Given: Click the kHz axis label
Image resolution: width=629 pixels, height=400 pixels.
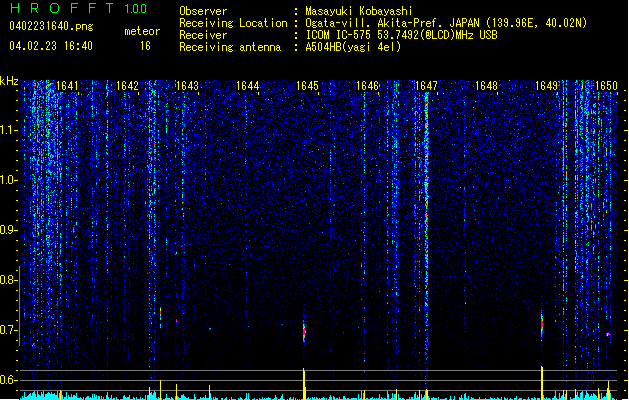Looking at the screenshot, I should [x=9, y=81].
